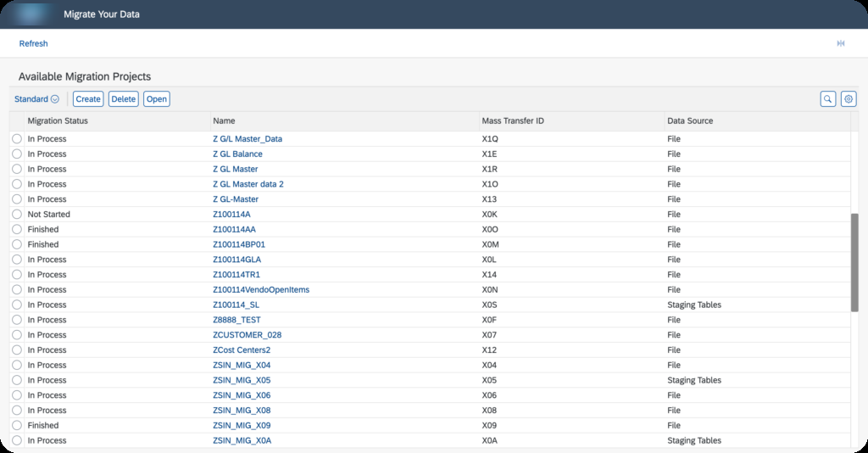Open project Z GL-Master

tap(236, 199)
